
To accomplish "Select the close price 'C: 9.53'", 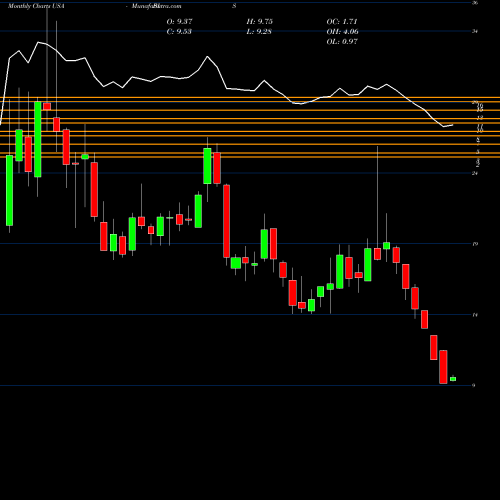I will point(179,32).
